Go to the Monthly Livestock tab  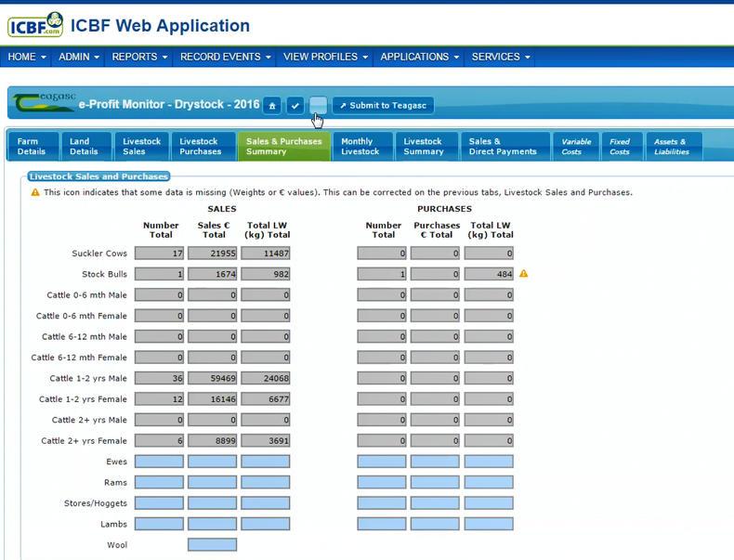pyautogui.click(x=360, y=147)
